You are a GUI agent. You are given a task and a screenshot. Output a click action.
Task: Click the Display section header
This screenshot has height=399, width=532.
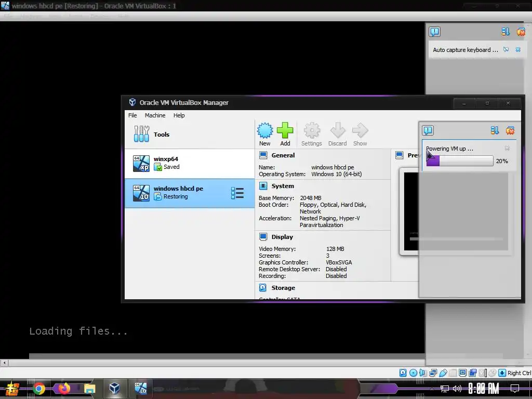click(282, 237)
